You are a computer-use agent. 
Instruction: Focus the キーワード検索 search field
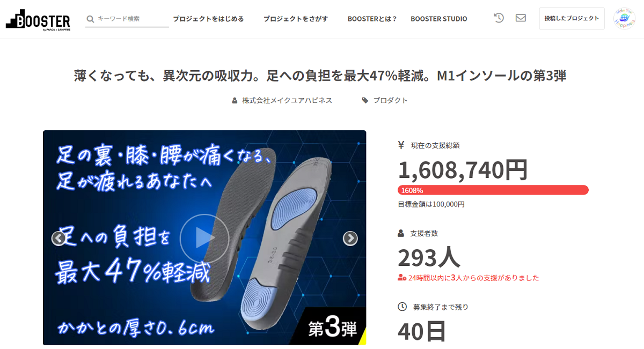pyautogui.click(x=131, y=19)
